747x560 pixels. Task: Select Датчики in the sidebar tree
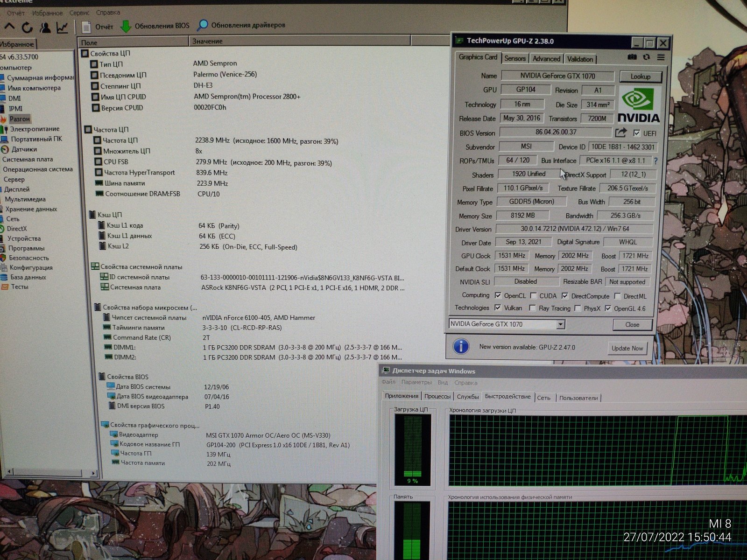pyautogui.click(x=24, y=149)
